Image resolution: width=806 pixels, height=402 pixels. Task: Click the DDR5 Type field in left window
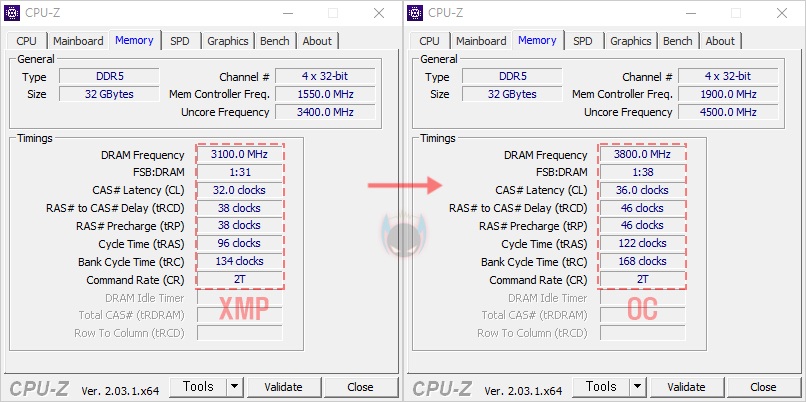pyautogui.click(x=109, y=77)
